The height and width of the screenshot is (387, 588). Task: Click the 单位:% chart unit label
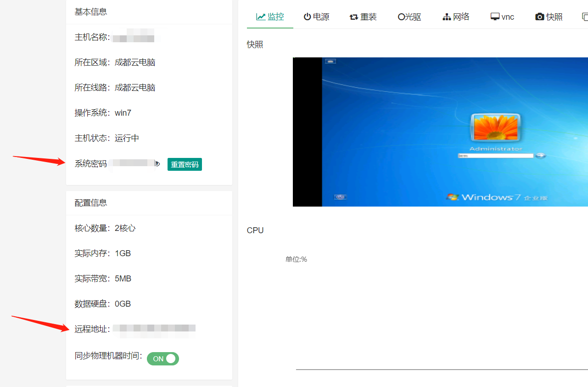point(296,259)
